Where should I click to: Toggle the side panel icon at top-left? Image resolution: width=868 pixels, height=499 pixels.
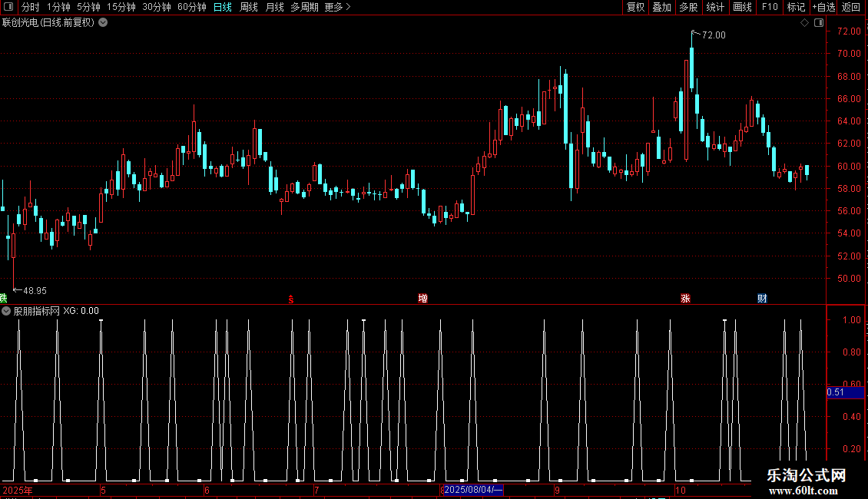click(8, 7)
